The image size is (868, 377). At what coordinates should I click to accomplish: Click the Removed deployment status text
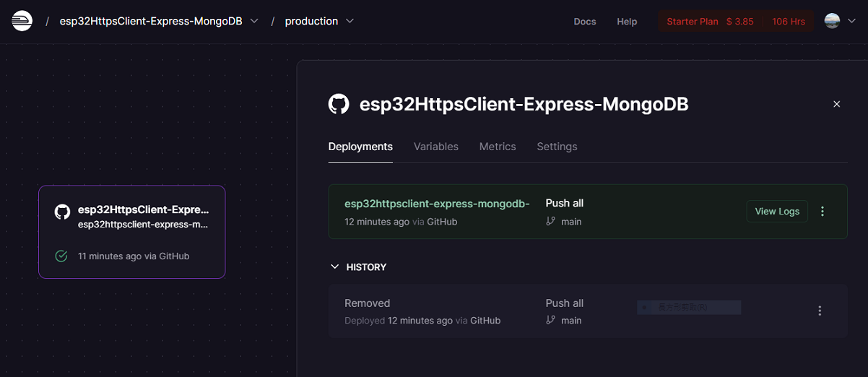(x=368, y=303)
